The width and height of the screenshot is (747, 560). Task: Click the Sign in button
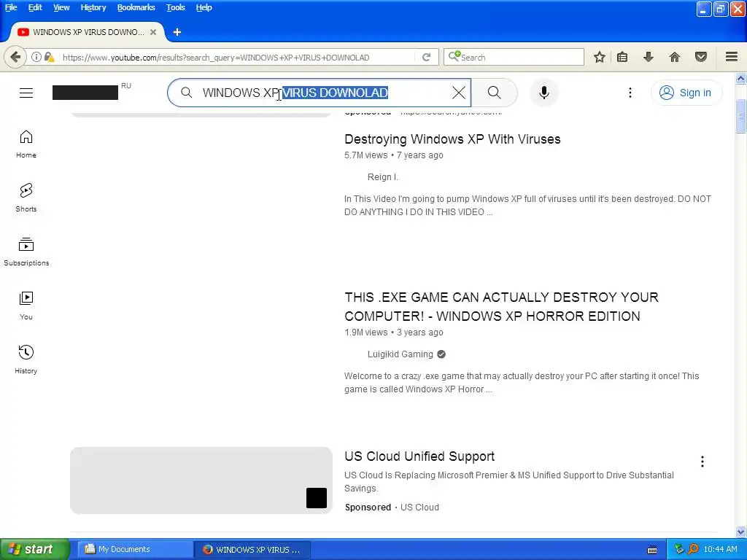(x=686, y=93)
